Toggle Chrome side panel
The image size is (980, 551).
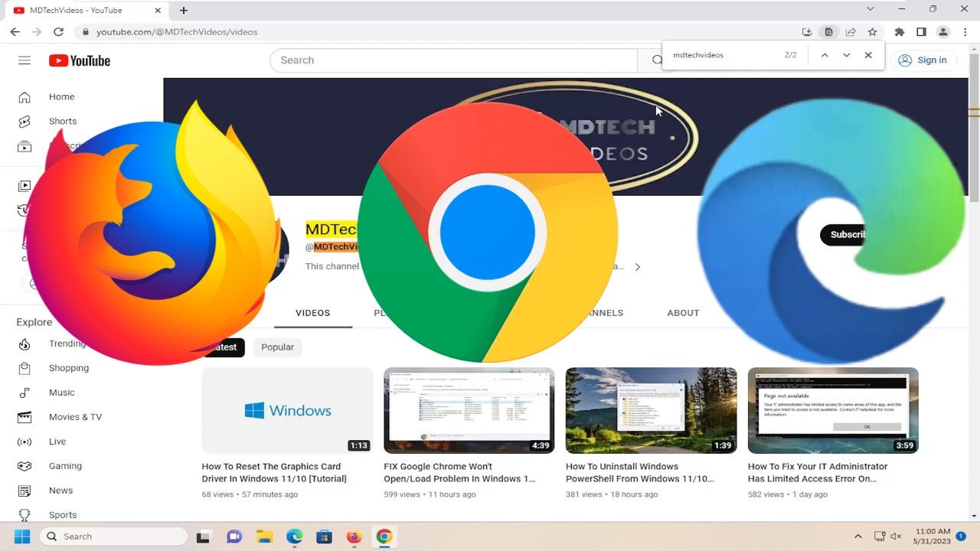coord(921,32)
